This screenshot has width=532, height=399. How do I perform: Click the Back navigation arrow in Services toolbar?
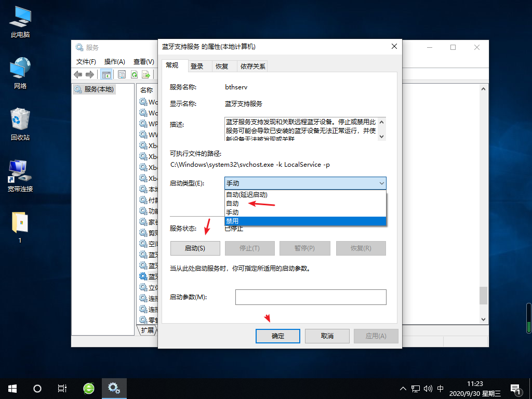tap(78, 74)
